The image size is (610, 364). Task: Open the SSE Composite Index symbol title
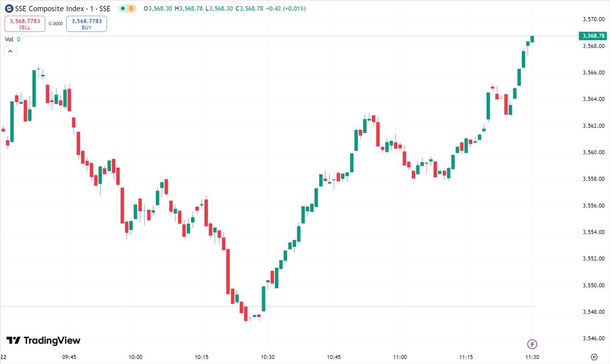click(x=63, y=9)
